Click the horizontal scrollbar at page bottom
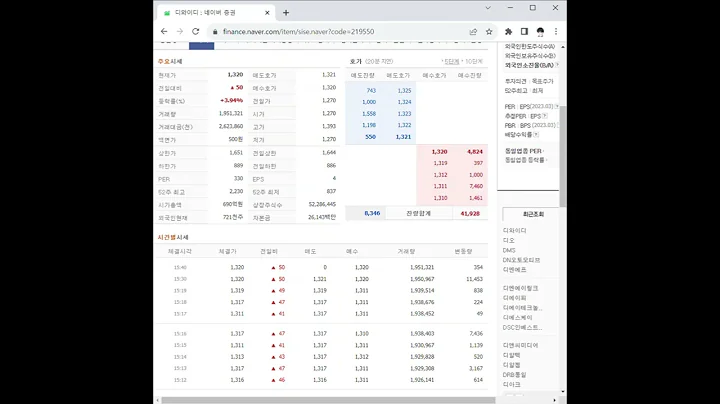The image size is (720, 404). click(328, 400)
